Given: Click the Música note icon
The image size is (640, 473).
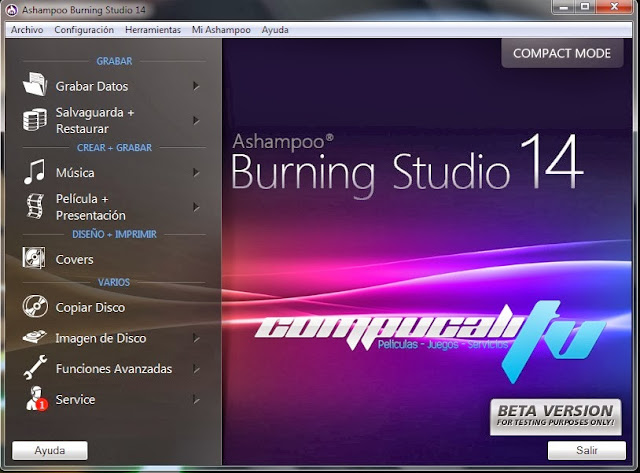Looking at the screenshot, I should (x=34, y=171).
